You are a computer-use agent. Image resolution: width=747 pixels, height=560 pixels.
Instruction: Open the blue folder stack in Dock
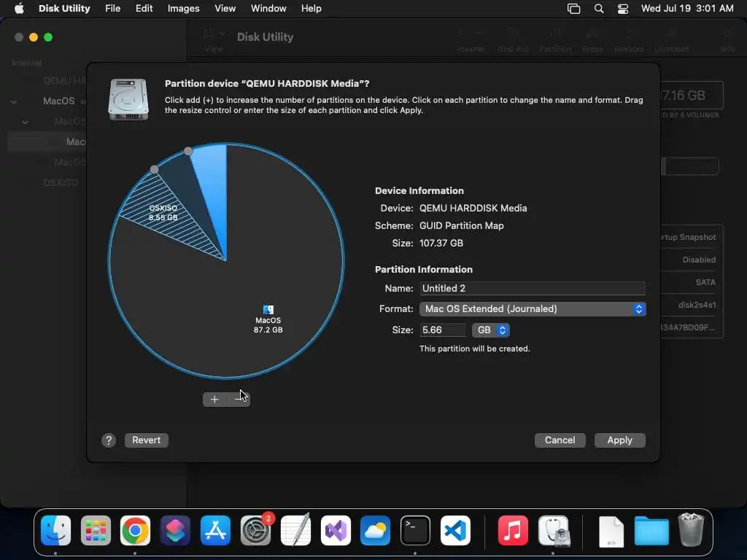point(651,531)
